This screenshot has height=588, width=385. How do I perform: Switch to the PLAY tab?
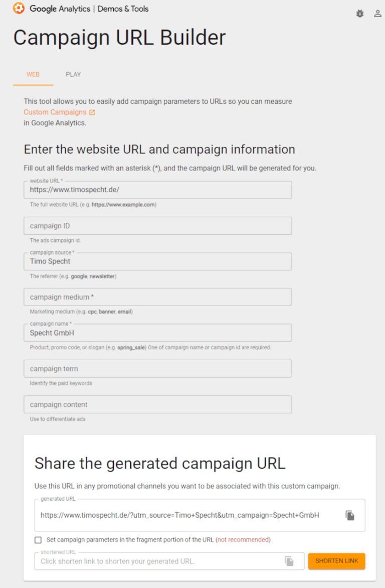[x=74, y=75]
